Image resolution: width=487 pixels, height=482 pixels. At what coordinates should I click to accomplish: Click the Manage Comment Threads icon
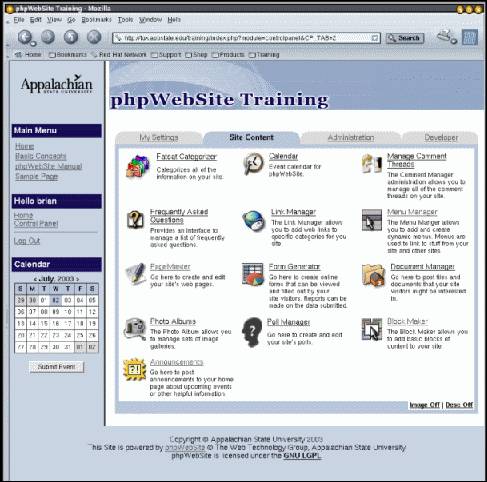tap(372, 163)
